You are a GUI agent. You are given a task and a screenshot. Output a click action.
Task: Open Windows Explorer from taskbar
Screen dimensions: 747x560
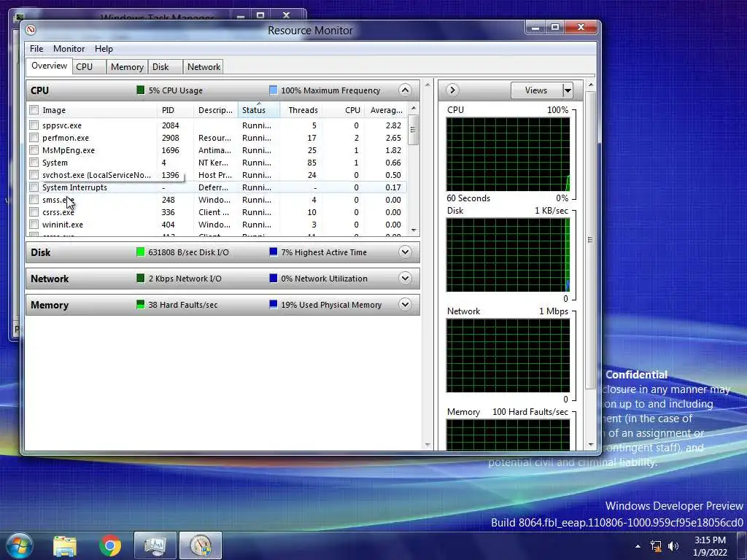point(65,546)
